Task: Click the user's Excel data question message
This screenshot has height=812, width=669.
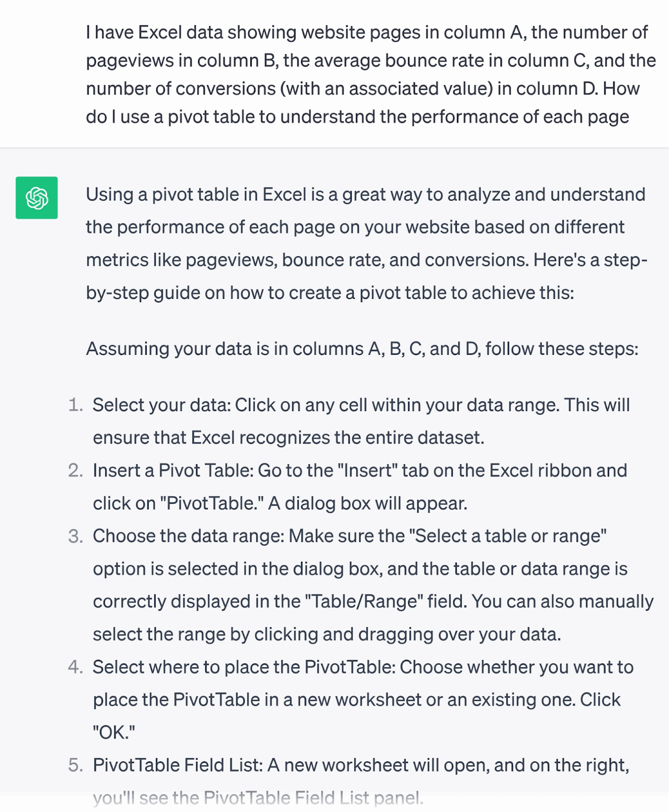Action: tap(371, 75)
